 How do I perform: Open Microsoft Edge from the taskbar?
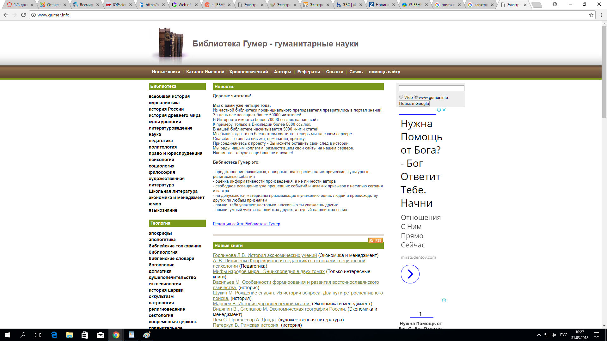54,335
